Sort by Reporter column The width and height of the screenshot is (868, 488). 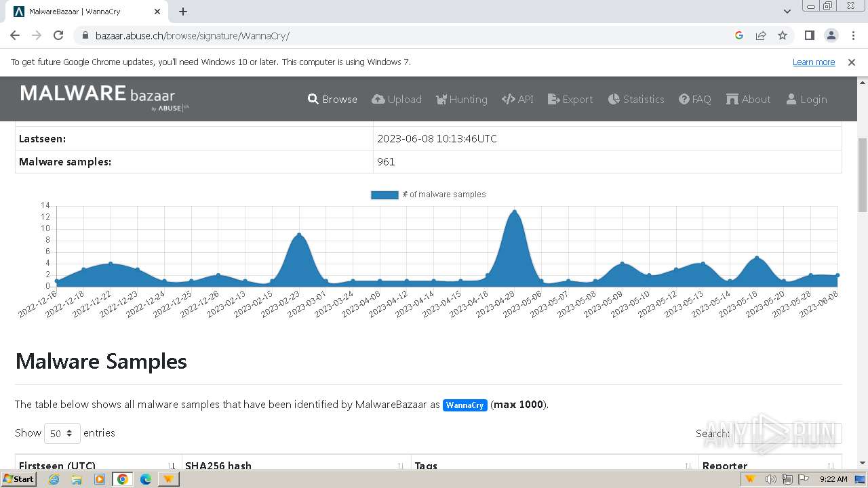(x=770, y=464)
